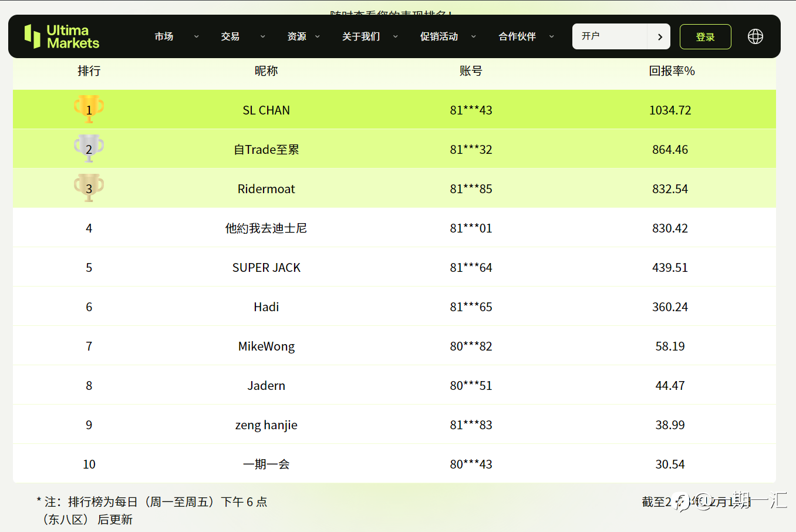Open the language globe icon
796x532 pixels.
755,36
